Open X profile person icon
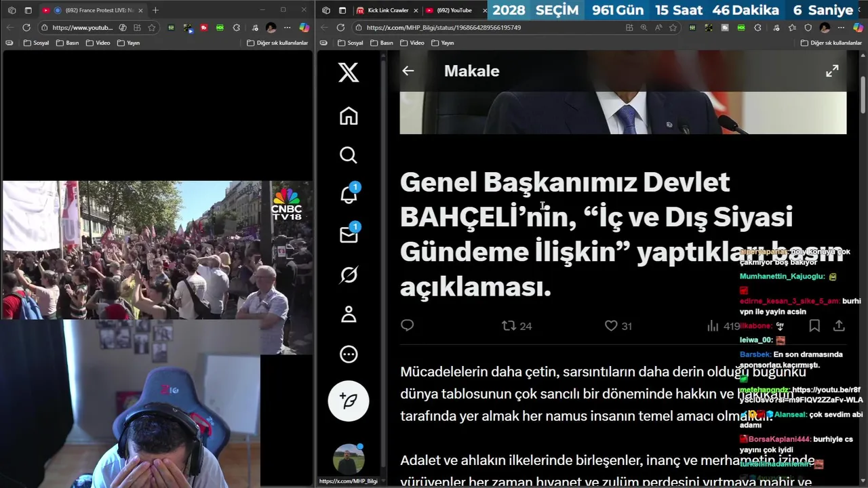The image size is (868, 488). point(349,314)
